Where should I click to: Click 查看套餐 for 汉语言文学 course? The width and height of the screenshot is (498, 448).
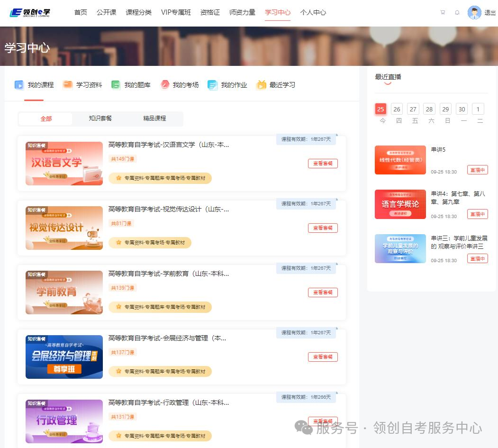323,164
